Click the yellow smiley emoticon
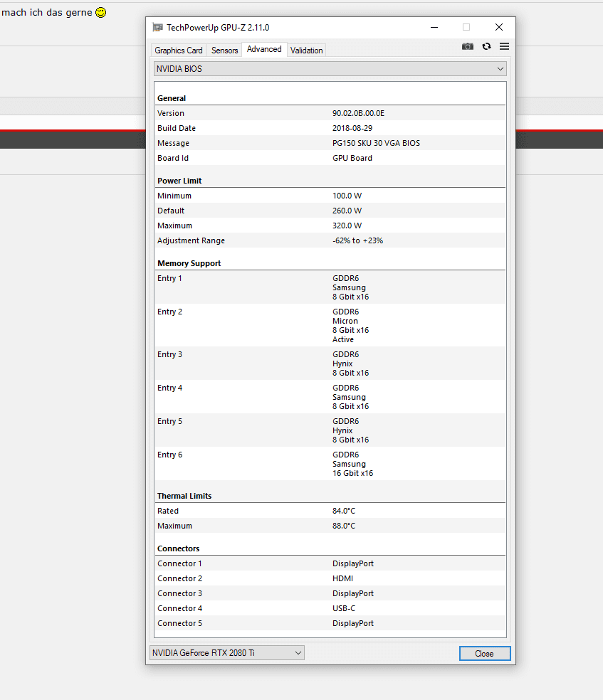This screenshot has width=603, height=700. point(101,13)
